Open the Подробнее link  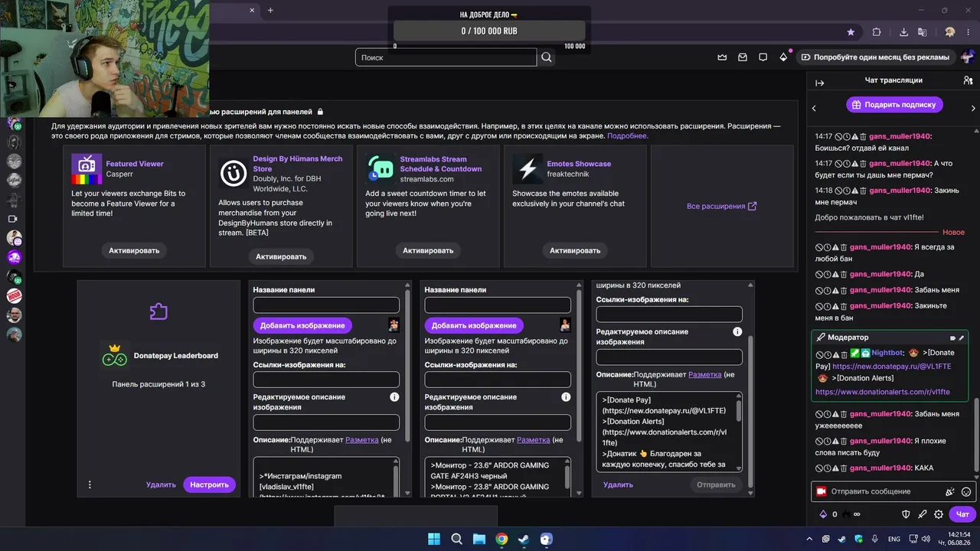[628, 135]
